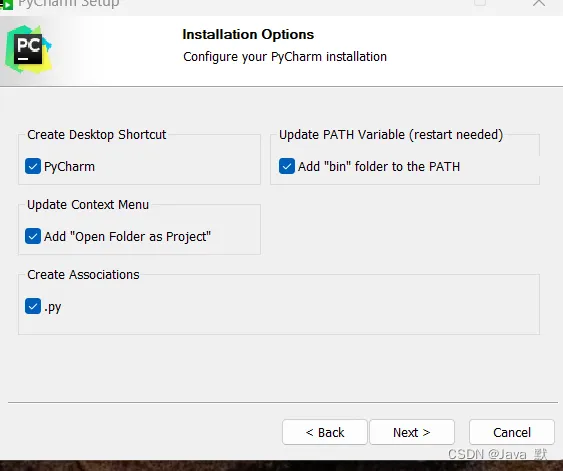Click the Installation Options heading
Viewport: 563px width, 471px height.
[x=248, y=34]
